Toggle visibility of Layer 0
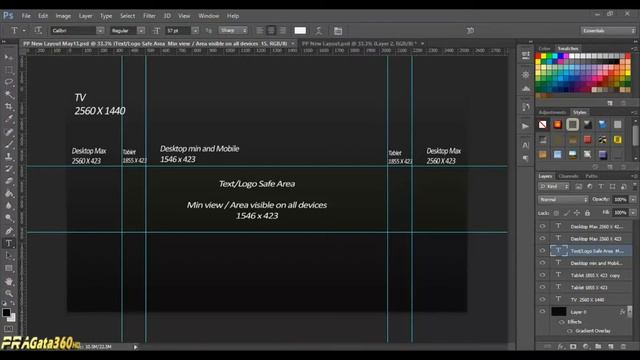Screen dimensions: 640x360 [x=542, y=311]
